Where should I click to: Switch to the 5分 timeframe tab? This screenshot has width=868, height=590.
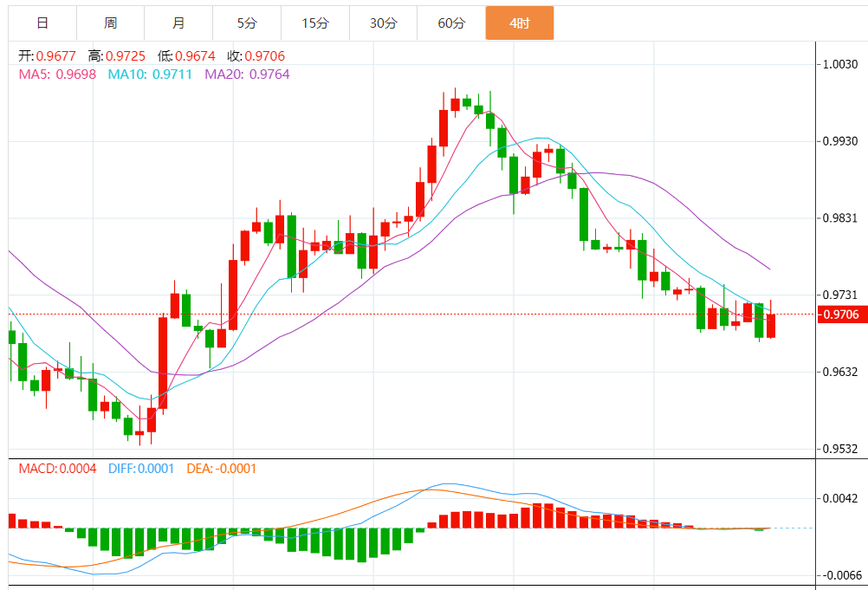(247, 23)
